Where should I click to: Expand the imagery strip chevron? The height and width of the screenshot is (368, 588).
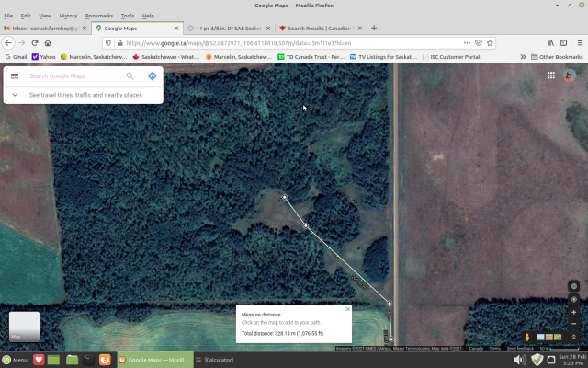[574, 337]
